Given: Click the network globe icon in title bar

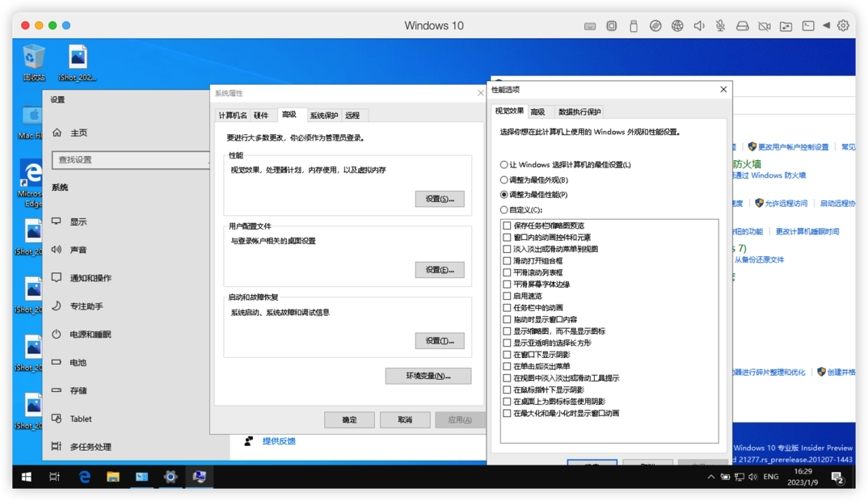Looking at the screenshot, I should [x=677, y=26].
